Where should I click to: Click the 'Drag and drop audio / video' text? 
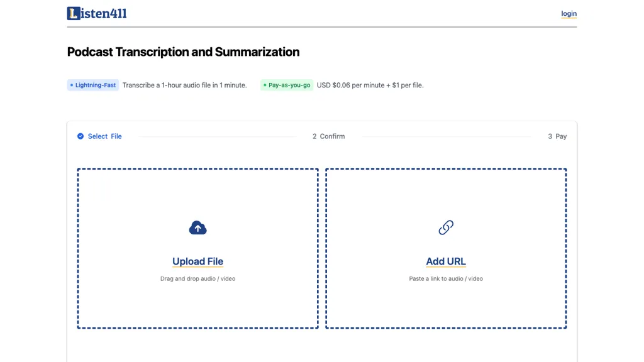[197, 278]
